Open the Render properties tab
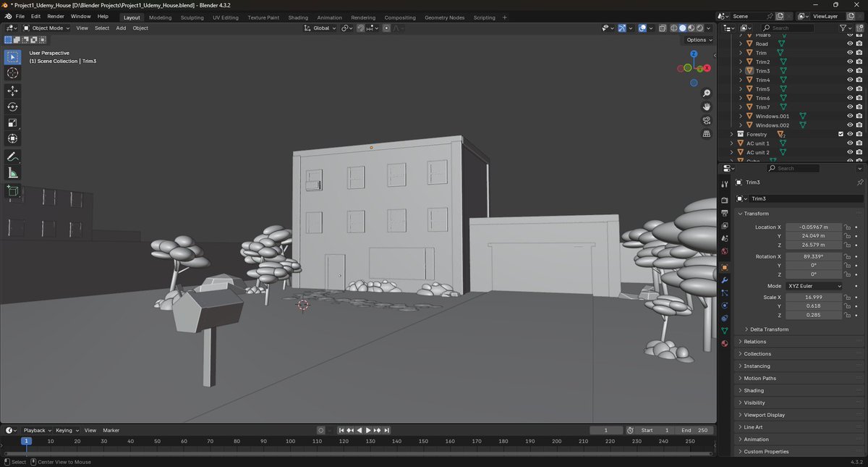This screenshot has height=467, width=868. click(x=724, y=201)
